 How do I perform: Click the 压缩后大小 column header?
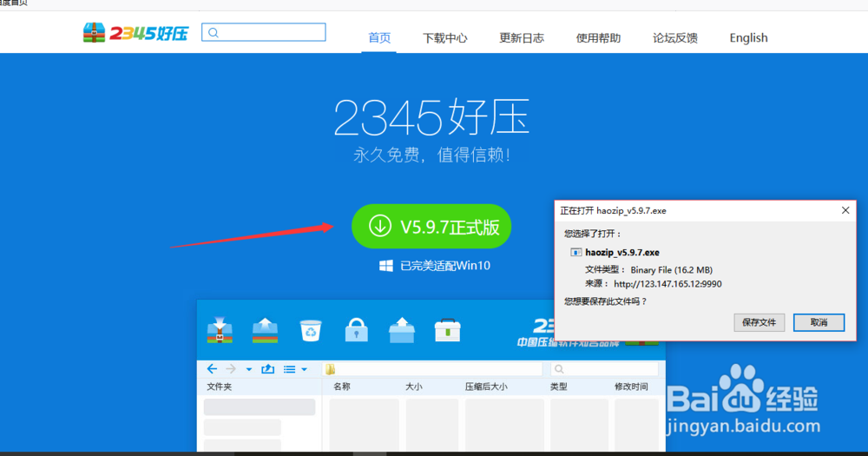(486, 387)
